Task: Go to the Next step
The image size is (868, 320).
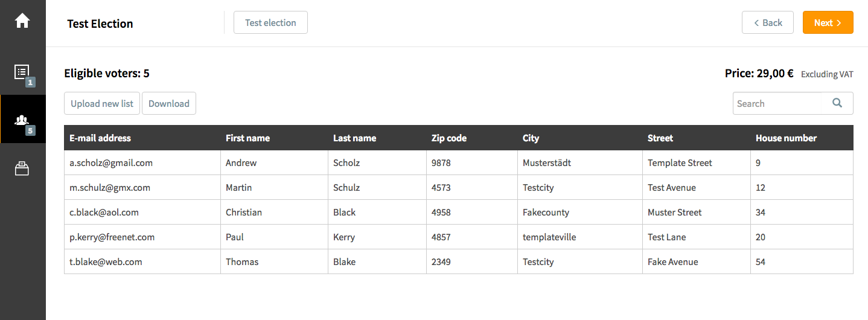Action: tap(828, 23)
